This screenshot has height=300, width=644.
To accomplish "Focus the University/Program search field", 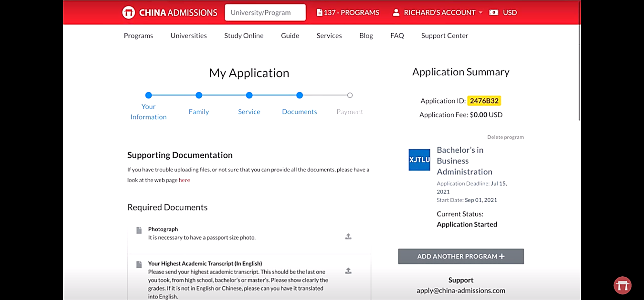I will (265, 13).
